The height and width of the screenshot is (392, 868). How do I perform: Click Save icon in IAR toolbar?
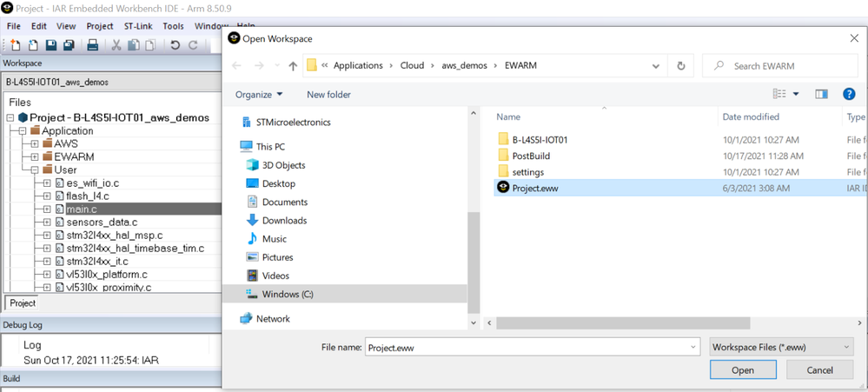point(51,45)
